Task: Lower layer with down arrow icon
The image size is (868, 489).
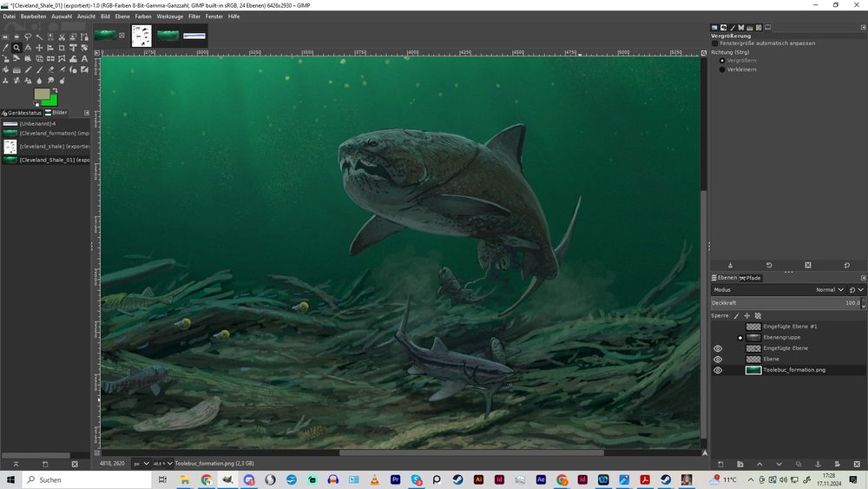Action: pyautogui.click(x=779, y=464)
